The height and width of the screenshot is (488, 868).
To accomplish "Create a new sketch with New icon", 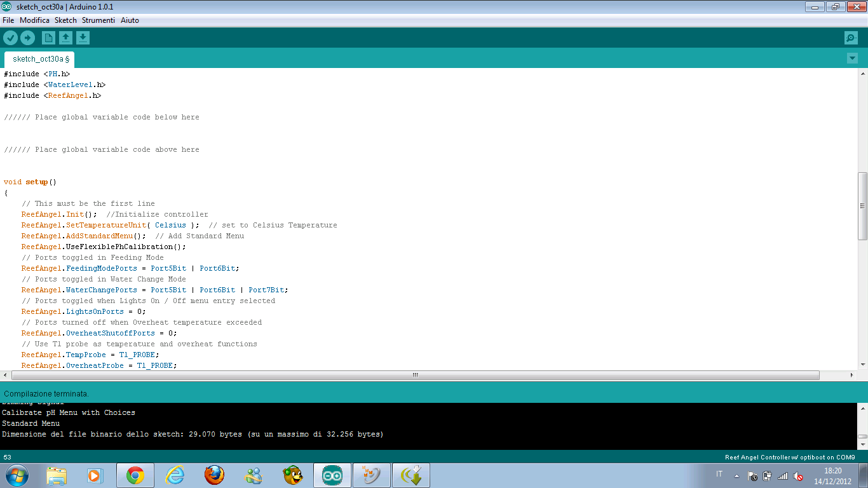I will tap(48, 38).
